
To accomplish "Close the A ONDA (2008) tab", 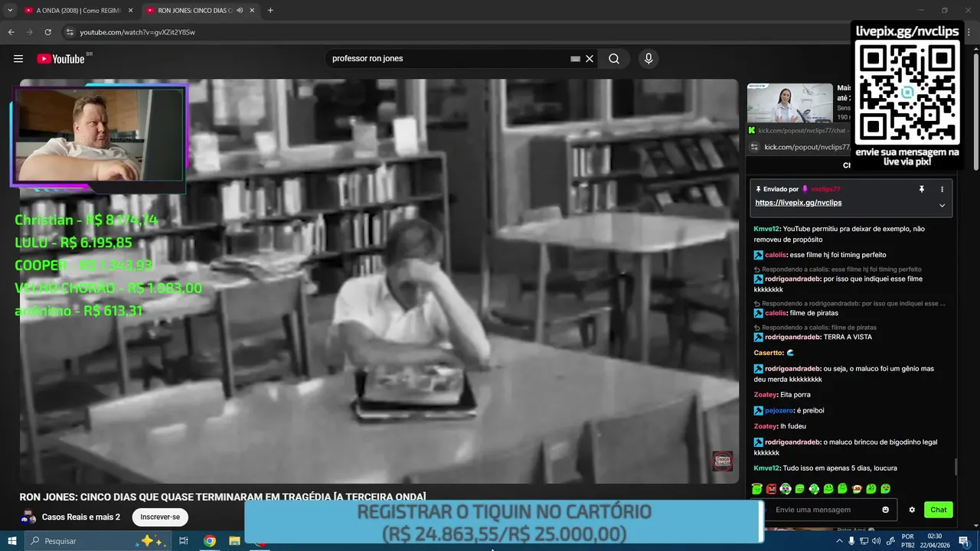I will tap(130, 11).
